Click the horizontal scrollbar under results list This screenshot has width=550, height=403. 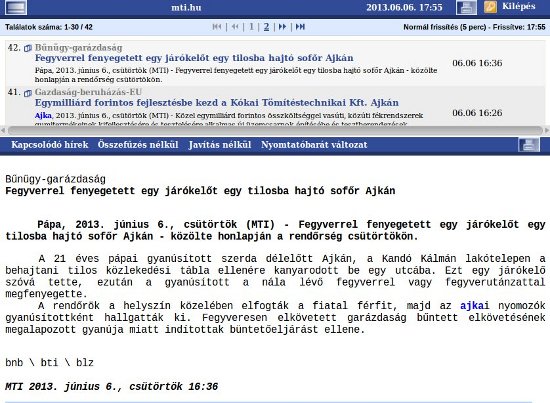275,130
